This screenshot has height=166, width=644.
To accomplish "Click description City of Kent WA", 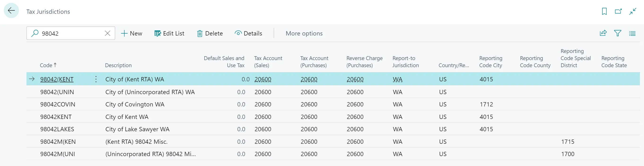I will pos(127,117).
